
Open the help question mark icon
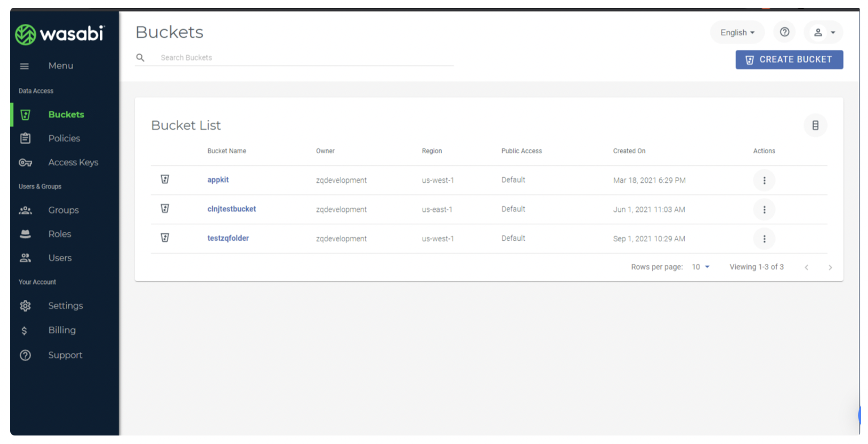pyautogui.click(x=785, y=32)
